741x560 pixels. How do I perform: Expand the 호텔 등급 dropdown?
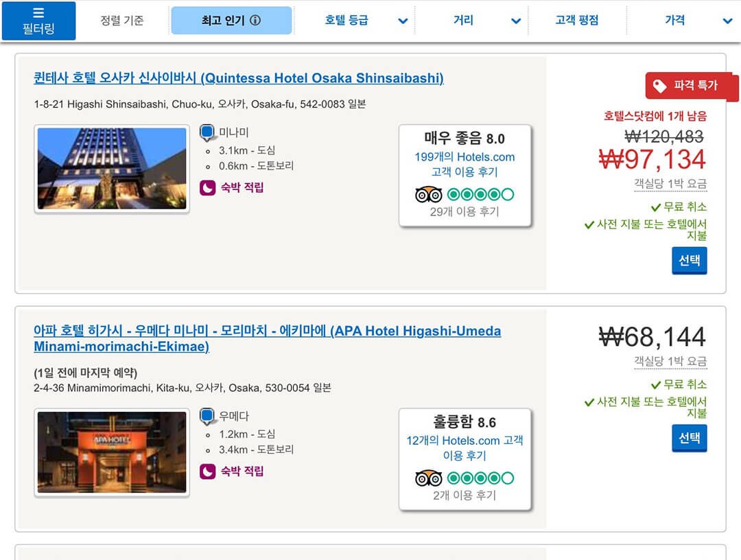(x=366, y=21)
